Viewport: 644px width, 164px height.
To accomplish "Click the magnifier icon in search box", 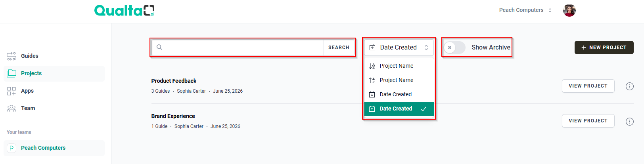I will coord(159,48).
